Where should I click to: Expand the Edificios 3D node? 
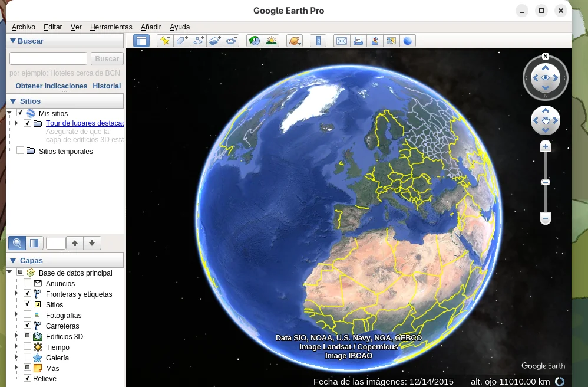pyautogui.click(x=16, y=336)
